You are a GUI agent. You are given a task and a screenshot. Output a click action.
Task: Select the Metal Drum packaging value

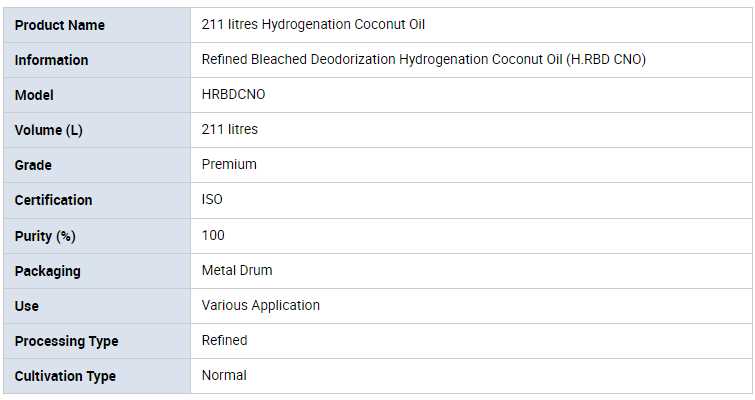237,270
